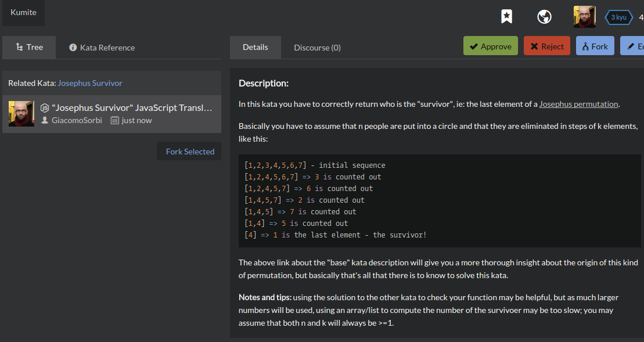Click the calendar icon beside 'just now'
The height and width of the screenshot is (342, 644).
[x=114, y=120]
